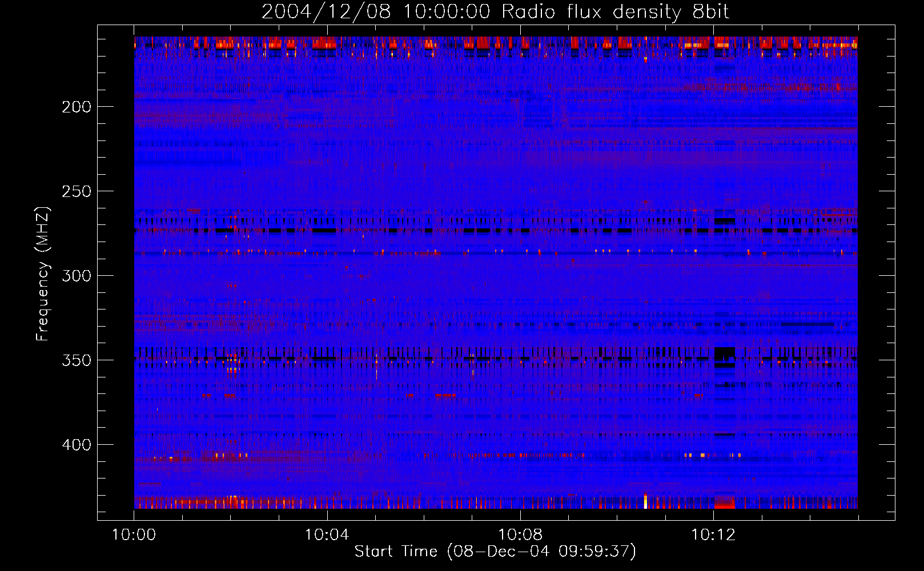
Task: Select the 400 frequency tick label
Action: click(77, 445)
